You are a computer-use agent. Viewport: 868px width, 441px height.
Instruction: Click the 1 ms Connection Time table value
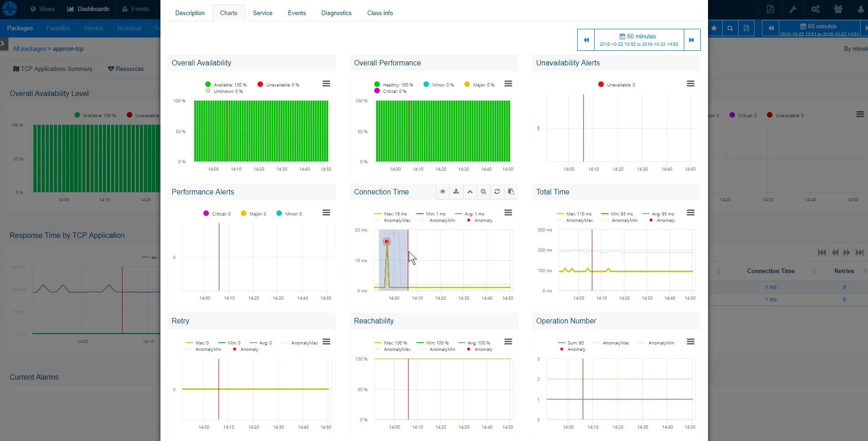coord(770,287)
